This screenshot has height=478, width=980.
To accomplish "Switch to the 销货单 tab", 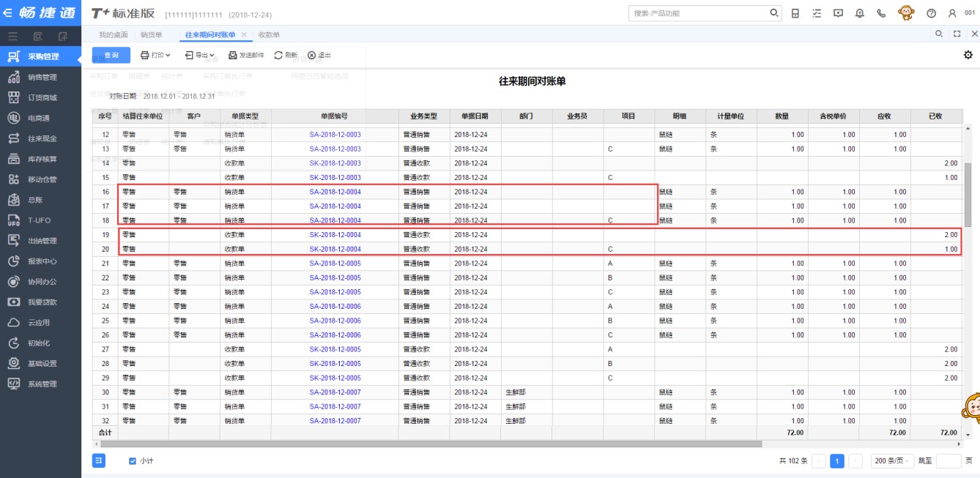I will 151,35.
